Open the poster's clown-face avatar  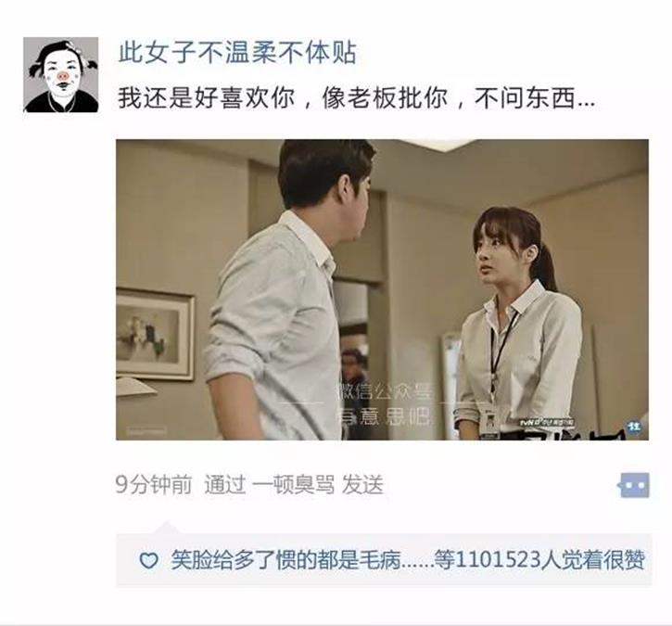click(61, 74)
